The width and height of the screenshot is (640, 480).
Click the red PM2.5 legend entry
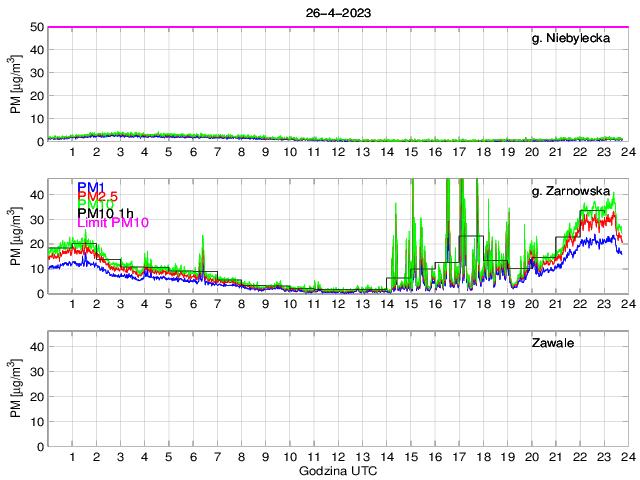(x=99, y=196)
